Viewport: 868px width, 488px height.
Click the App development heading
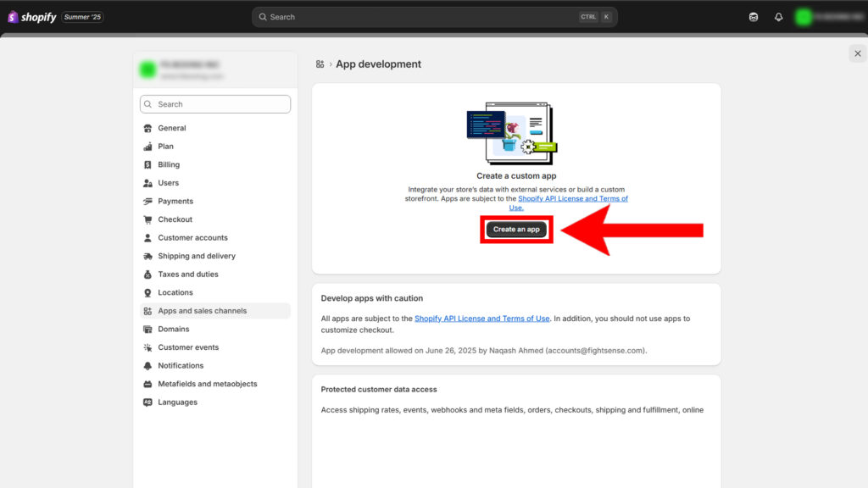tap(379, 64)
